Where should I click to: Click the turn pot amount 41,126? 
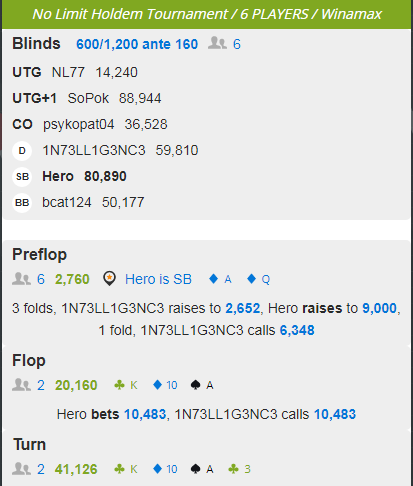(x=76, y=469)
